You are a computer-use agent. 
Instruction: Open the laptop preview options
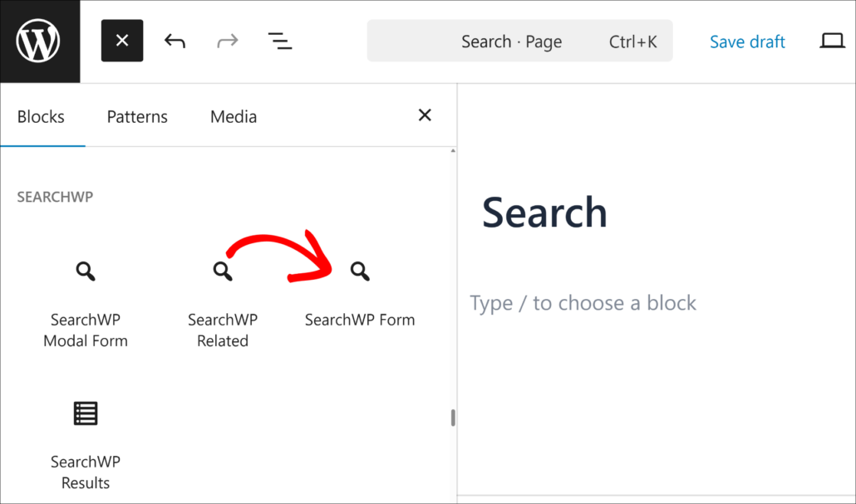[x=832, y=41]
